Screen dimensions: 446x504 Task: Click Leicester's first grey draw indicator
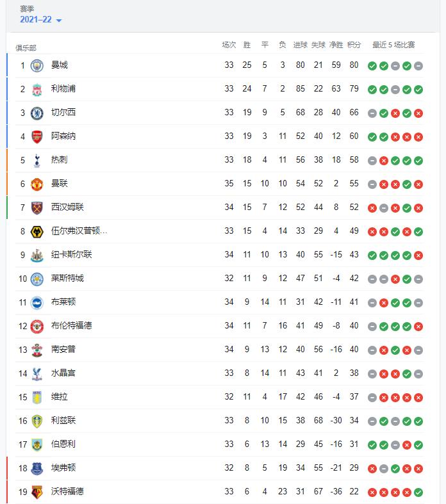point(372,279)
